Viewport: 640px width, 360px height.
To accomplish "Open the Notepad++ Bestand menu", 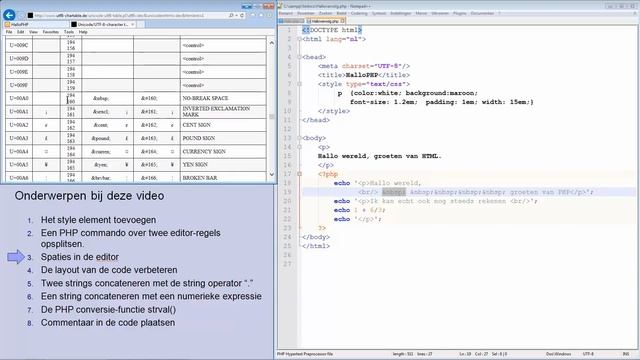I will (286, 13).
